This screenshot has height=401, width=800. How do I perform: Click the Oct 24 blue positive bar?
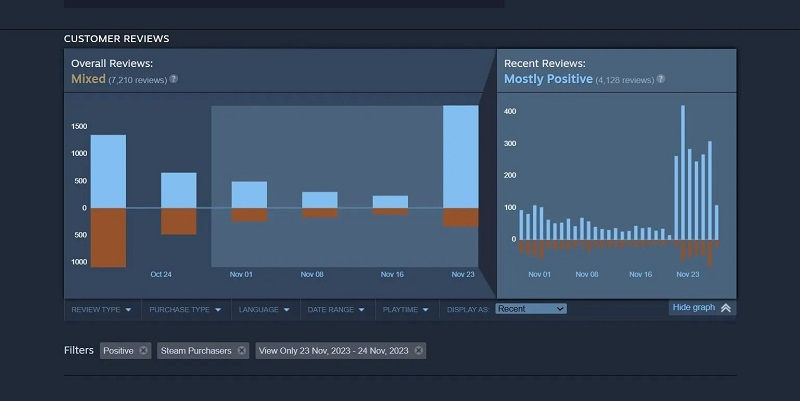click(179, 190)
